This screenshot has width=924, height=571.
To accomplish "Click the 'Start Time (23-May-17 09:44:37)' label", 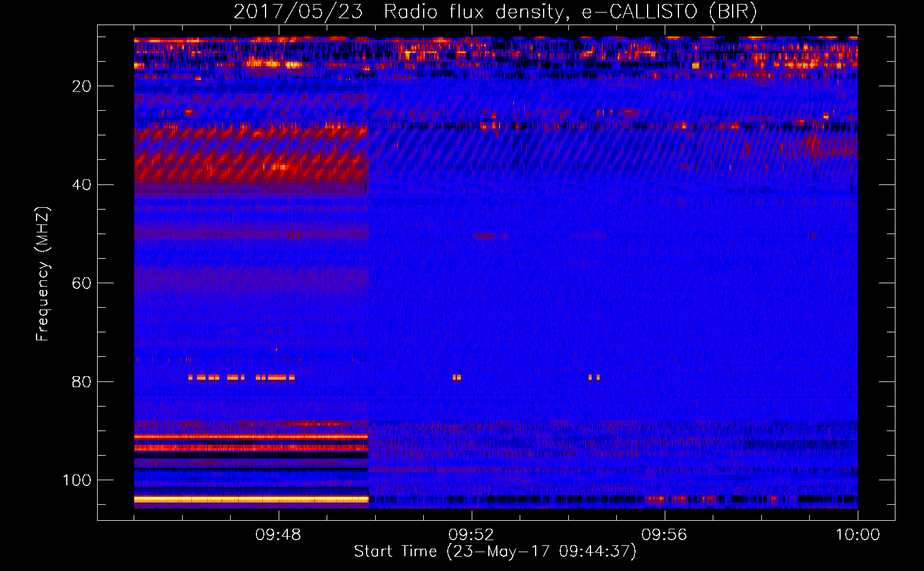I will pyautogui.click(x=495, y=552).
